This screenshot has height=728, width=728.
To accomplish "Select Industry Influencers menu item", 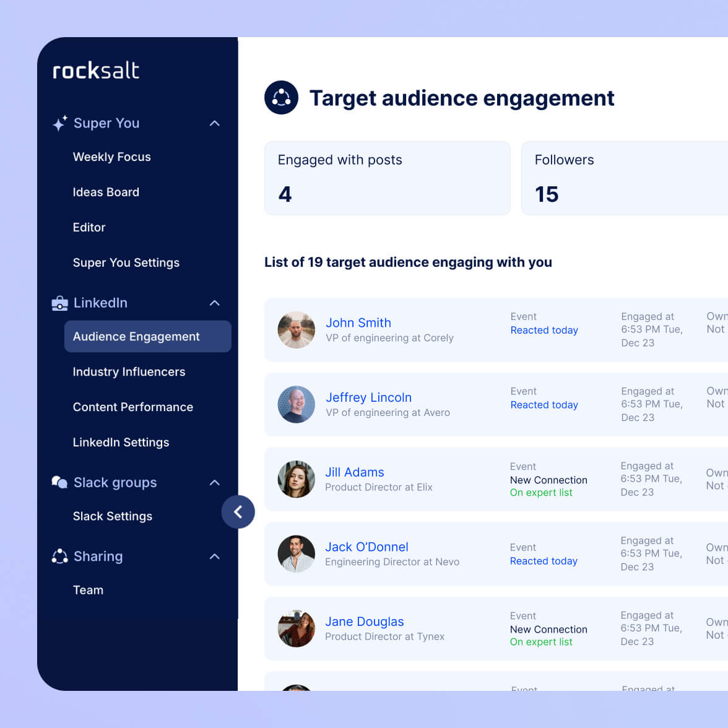I will coord(129,372).
